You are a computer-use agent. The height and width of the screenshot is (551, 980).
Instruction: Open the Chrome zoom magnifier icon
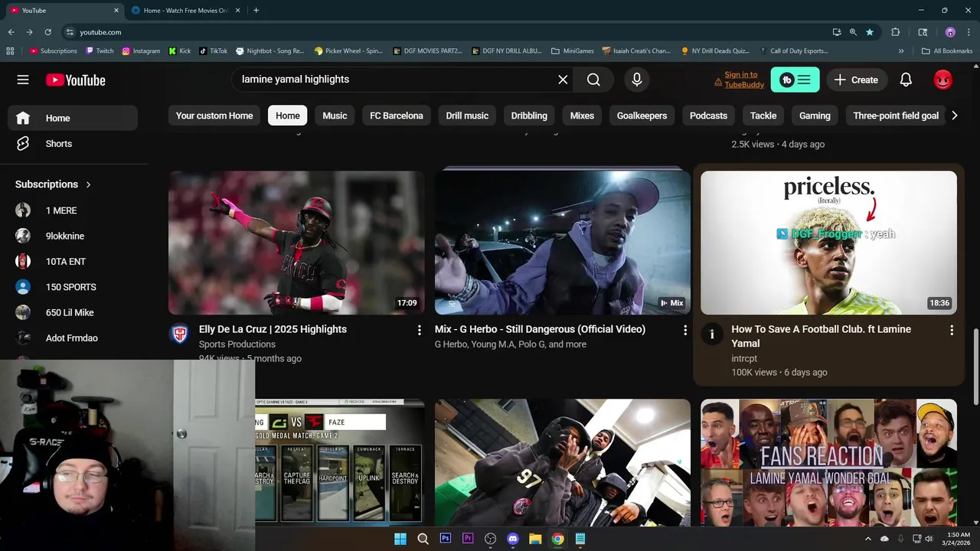[x=853, y=32]
